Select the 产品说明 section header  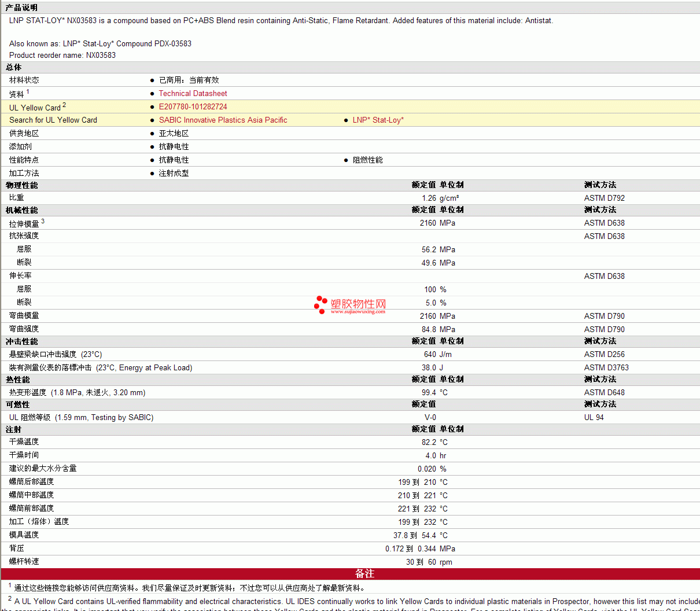(x=21, y=8)
